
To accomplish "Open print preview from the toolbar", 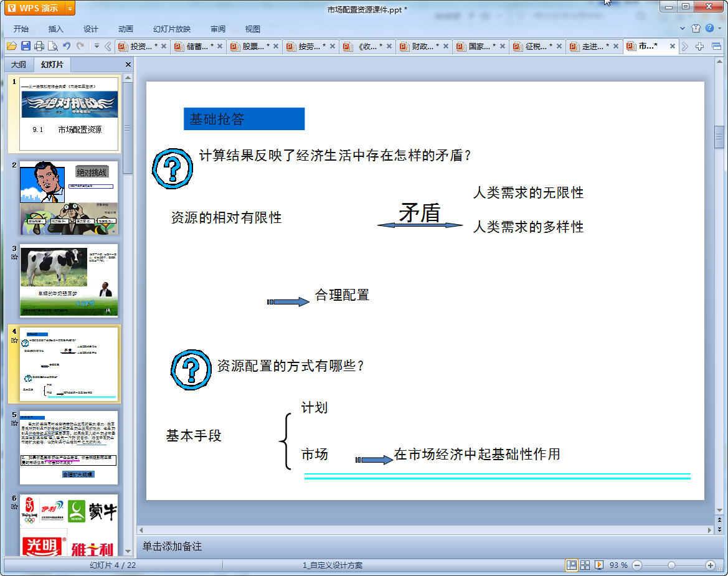I will coord(53,46).
